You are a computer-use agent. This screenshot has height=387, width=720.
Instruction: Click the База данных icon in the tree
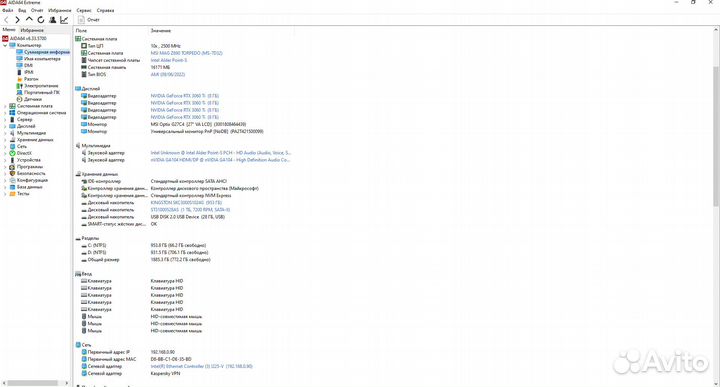(12, 187)
